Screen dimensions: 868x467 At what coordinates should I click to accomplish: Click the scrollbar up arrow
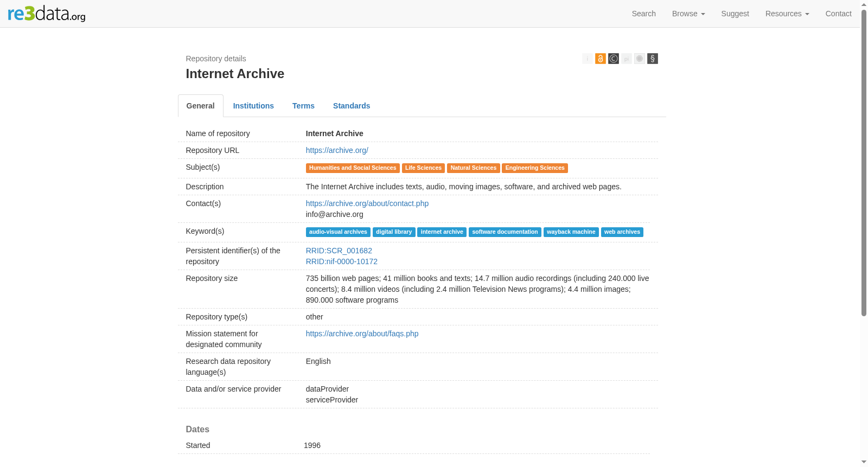click(x=864, y=4)
